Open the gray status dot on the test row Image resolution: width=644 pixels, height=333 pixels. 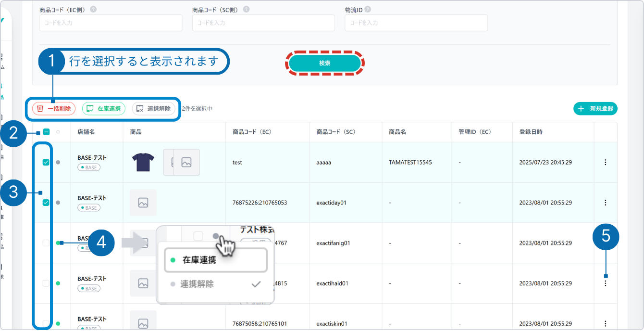pos(58,162)
